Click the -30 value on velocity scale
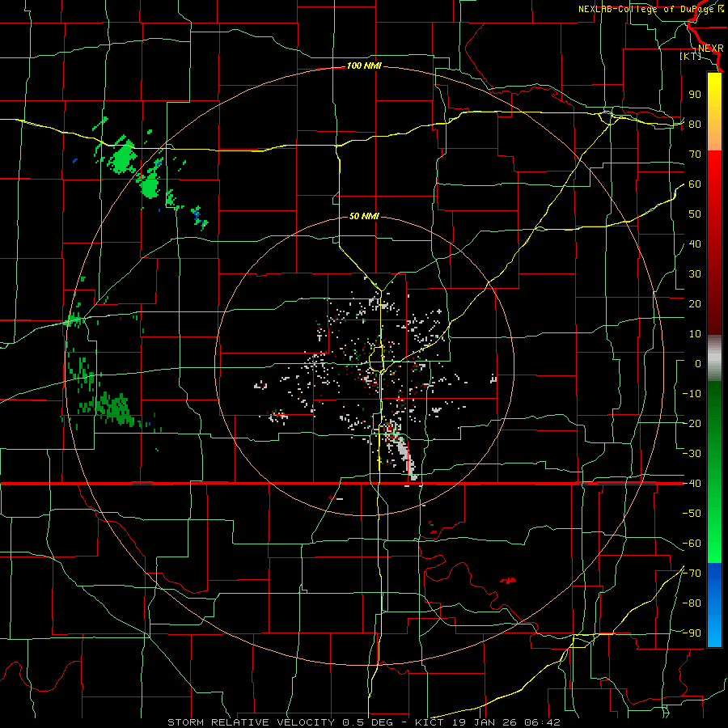Viewport: 728px width, 728px height. [x=692, y=454]
